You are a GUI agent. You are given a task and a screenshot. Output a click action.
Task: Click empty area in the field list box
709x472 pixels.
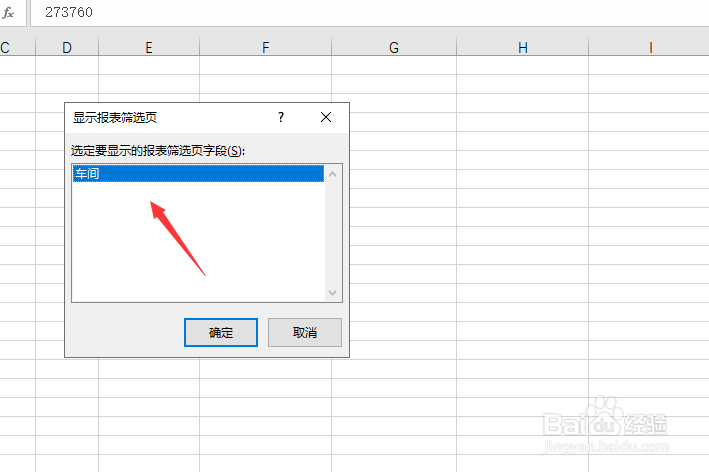coord(198,242)
